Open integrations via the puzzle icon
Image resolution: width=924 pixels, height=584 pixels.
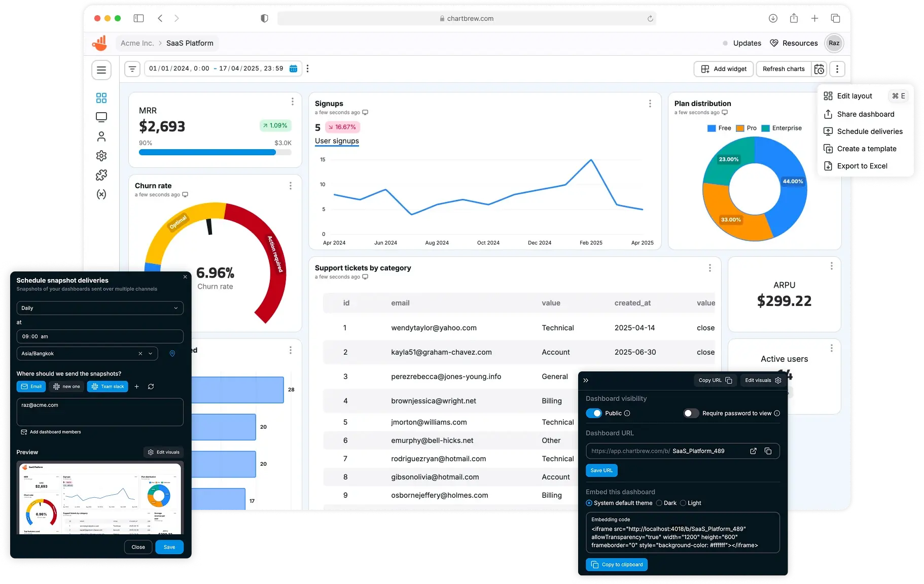pos(101,175)
